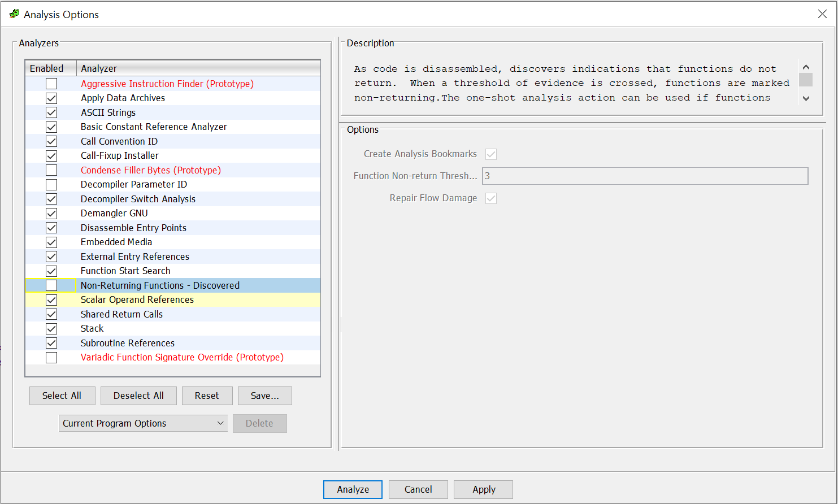The width and height of the screenshot is (838, 504).
Task: Disable the Demangler GNU analyzer
Action: click(x=51, y=214)
